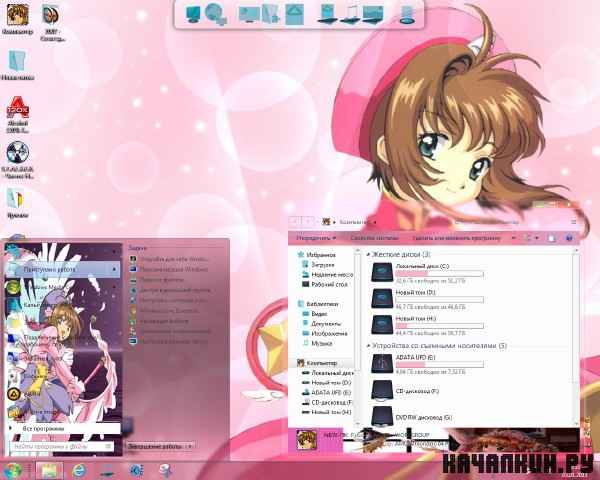Expand the Приступая к работе submenu arrow
Image resolution: width=600 pixels, height=480 pixels.
point(114,269)
